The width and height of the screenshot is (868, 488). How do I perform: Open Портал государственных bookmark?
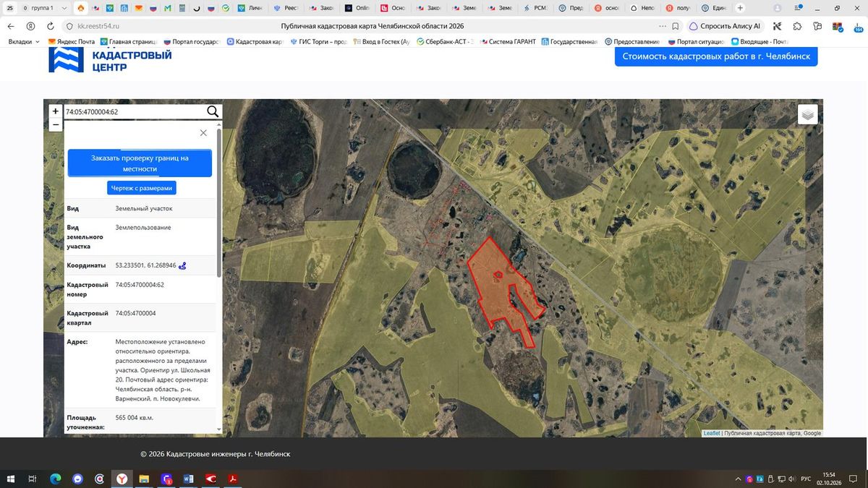191,42
